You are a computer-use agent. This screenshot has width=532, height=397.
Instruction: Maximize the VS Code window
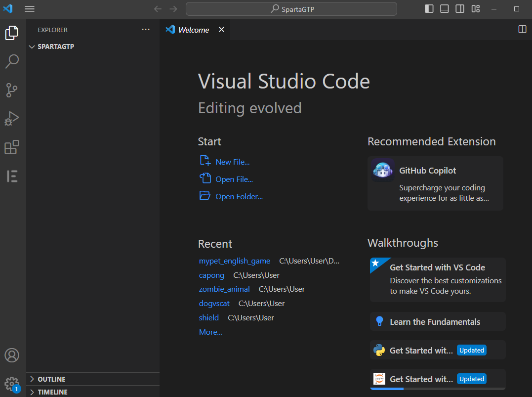(x=516, y=9)
